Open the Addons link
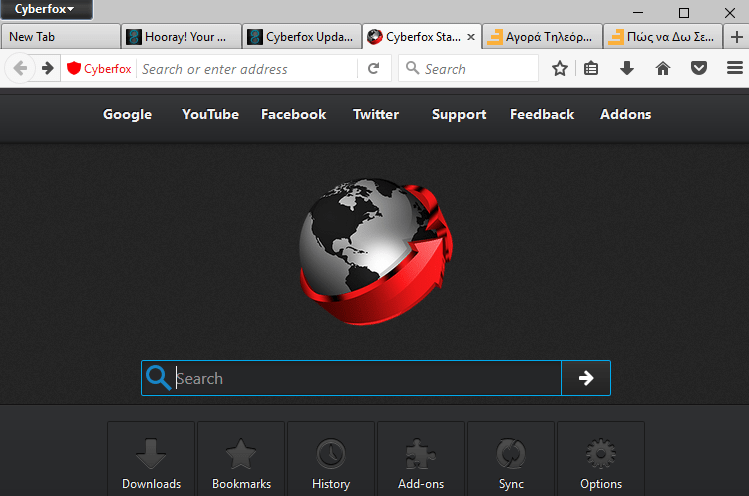Image resolution: width=749 pixels, height=496 pixels. pos(626,115)
